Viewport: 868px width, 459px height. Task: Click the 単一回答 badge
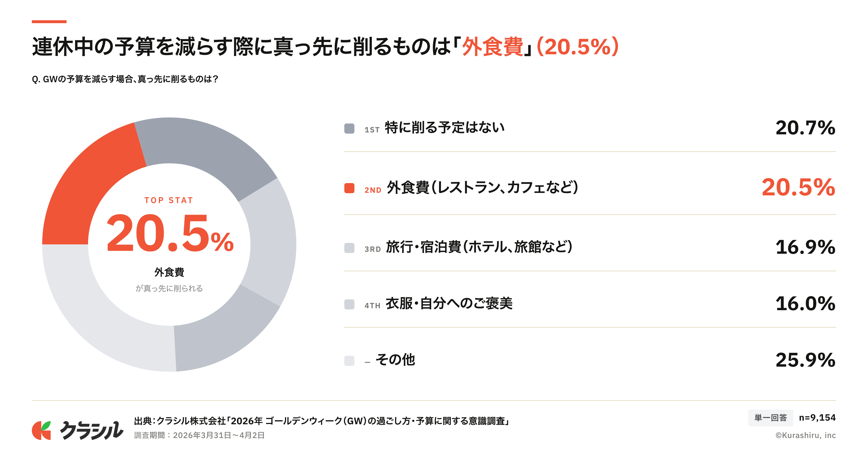pos(770,418)
